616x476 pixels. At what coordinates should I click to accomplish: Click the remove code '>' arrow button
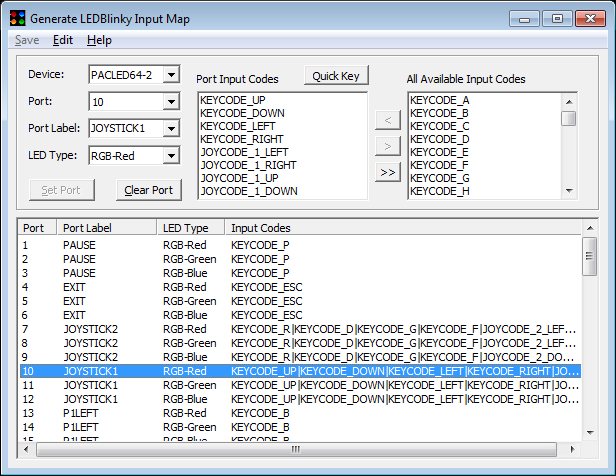pyautogui.click(x=388, y=146)
